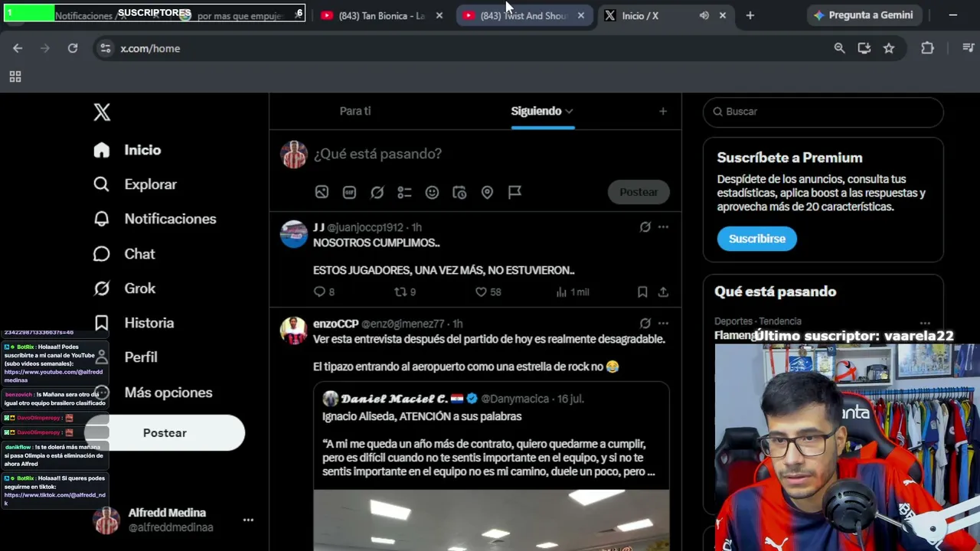
Task: Click the flag icon in compose toolbar
Action: coord(514,192)
